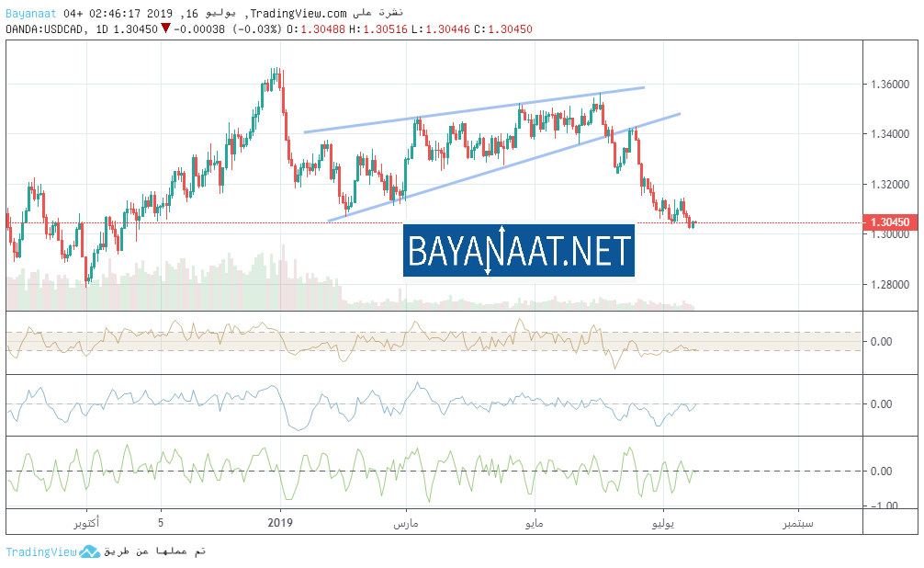Click the TradingView cloud logo icon

[x=89, y=551]
